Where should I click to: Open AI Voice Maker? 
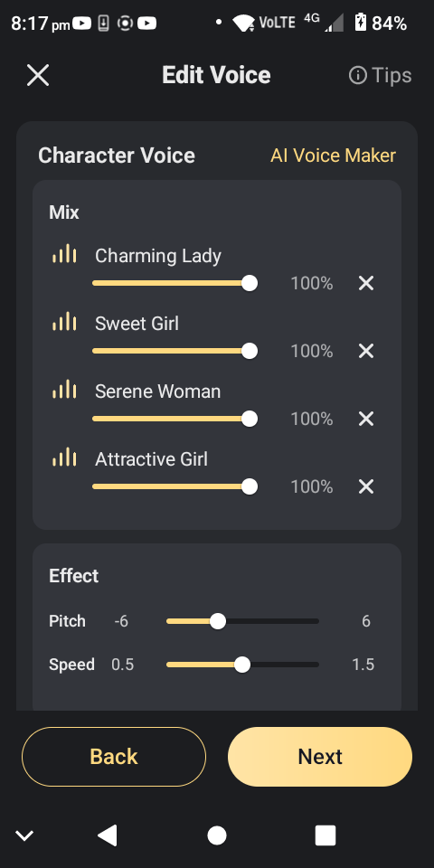(x=334, y=156)
